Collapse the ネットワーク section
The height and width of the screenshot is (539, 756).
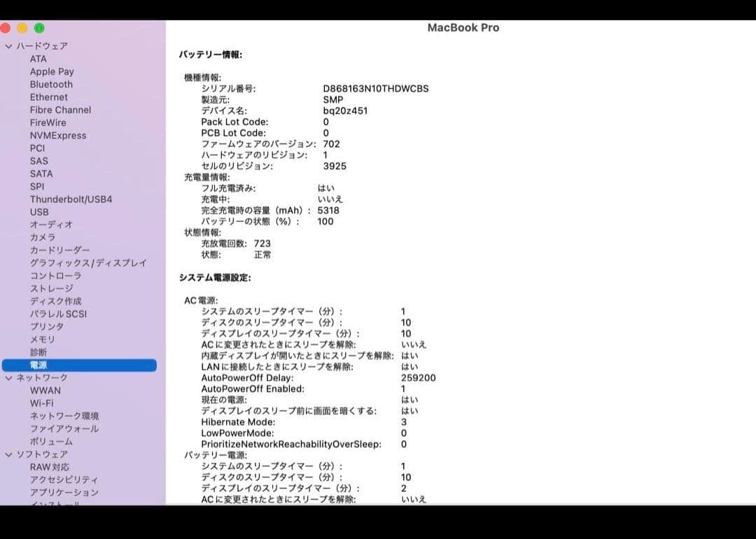pyautogui.click(x=8, y=377)
